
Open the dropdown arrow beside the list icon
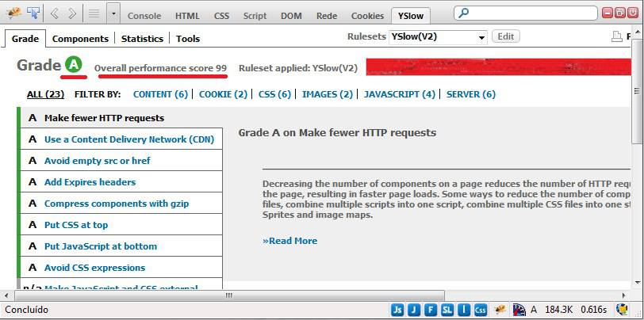tap(113, 14)
